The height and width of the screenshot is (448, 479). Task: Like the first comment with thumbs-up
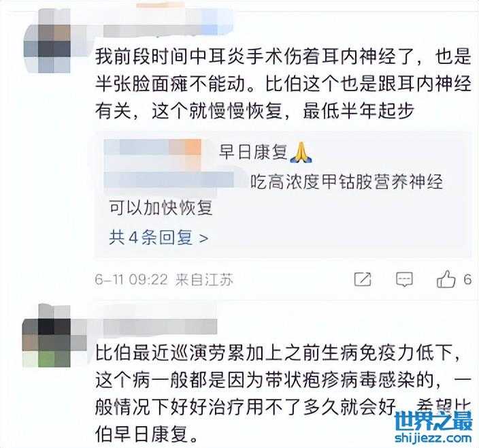pyautogui.click(x=446, y=278)
